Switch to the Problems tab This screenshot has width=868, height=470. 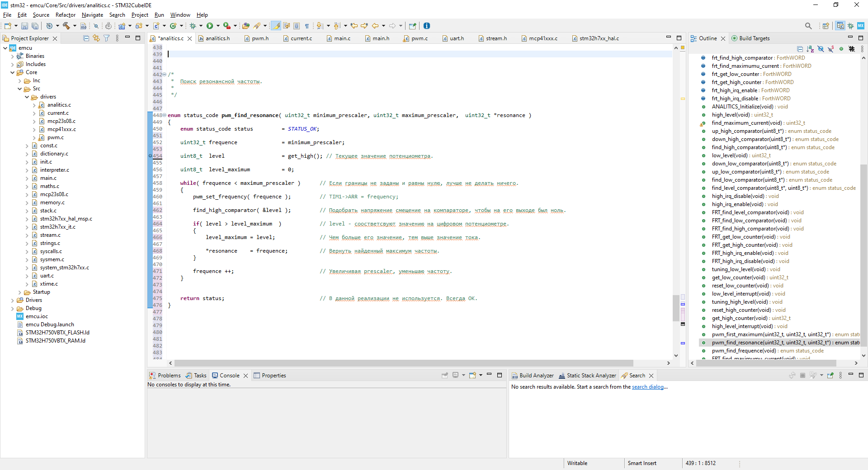[x=165, y=376]
